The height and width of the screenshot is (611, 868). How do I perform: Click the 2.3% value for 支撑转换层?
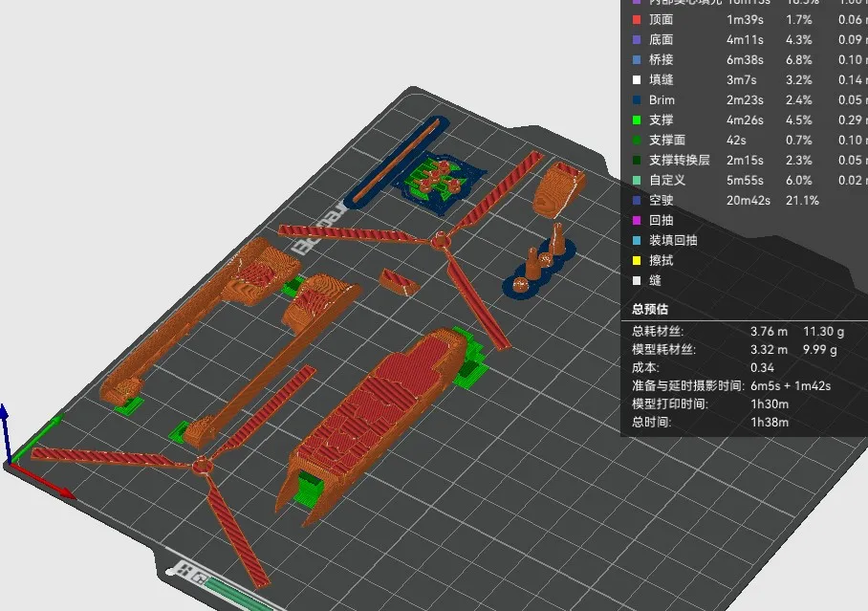click(799, 160)
